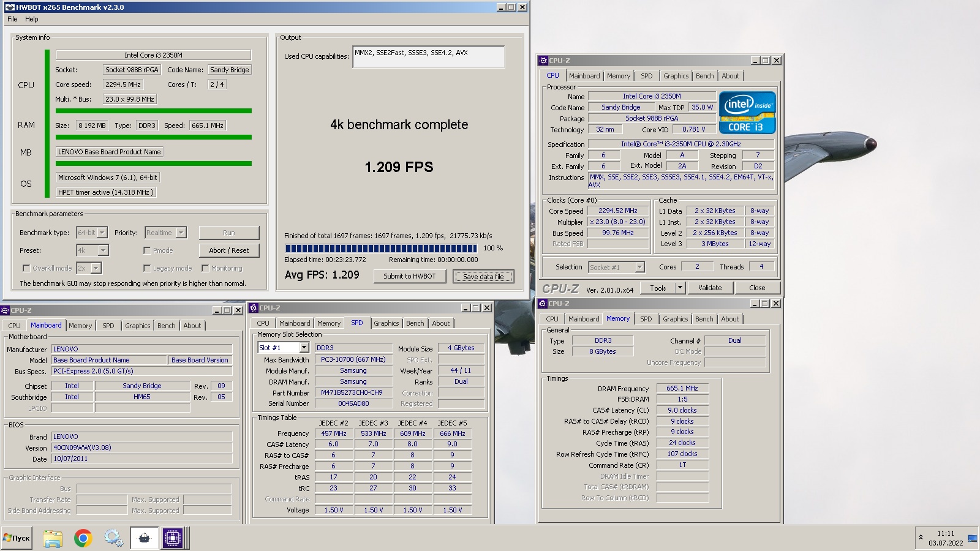Click title icon of CPU-Z Memory window
The image size is (980, 551).
point(543,304)
